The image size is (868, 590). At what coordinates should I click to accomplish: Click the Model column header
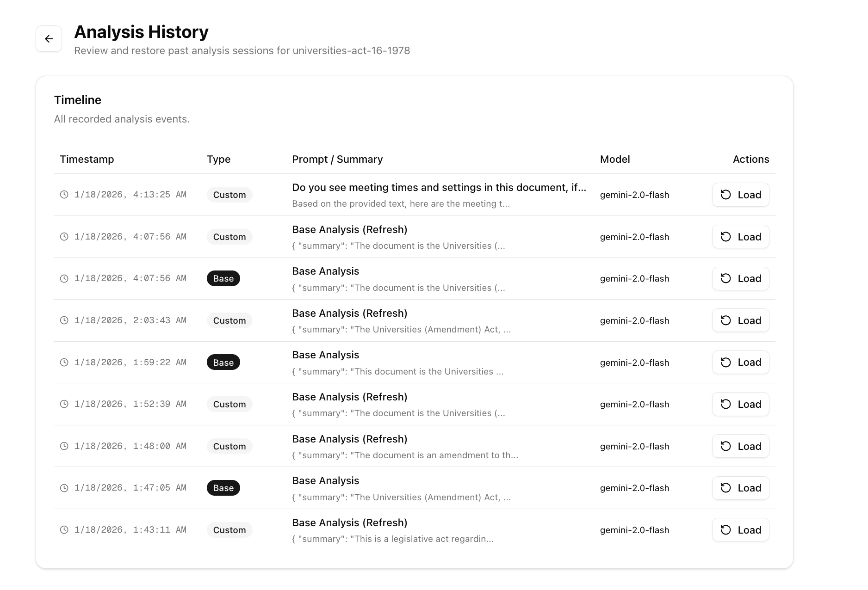tap(614, 160)
